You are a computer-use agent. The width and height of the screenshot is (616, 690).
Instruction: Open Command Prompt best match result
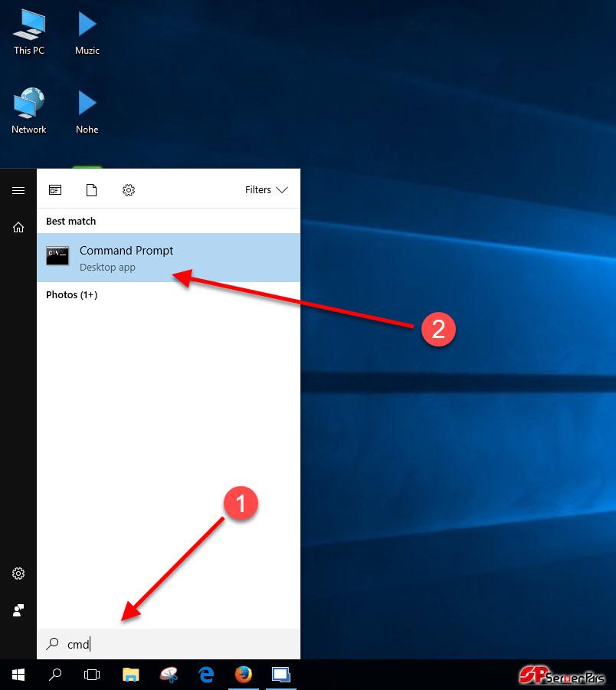point(169,258)
